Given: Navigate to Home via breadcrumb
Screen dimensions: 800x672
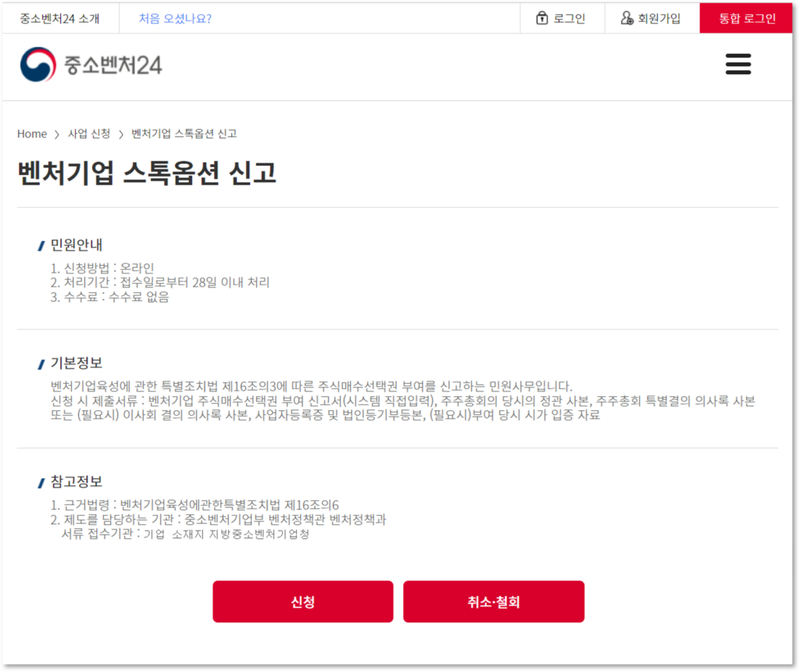Looking at the screenshot, I should tap(31, 134).
